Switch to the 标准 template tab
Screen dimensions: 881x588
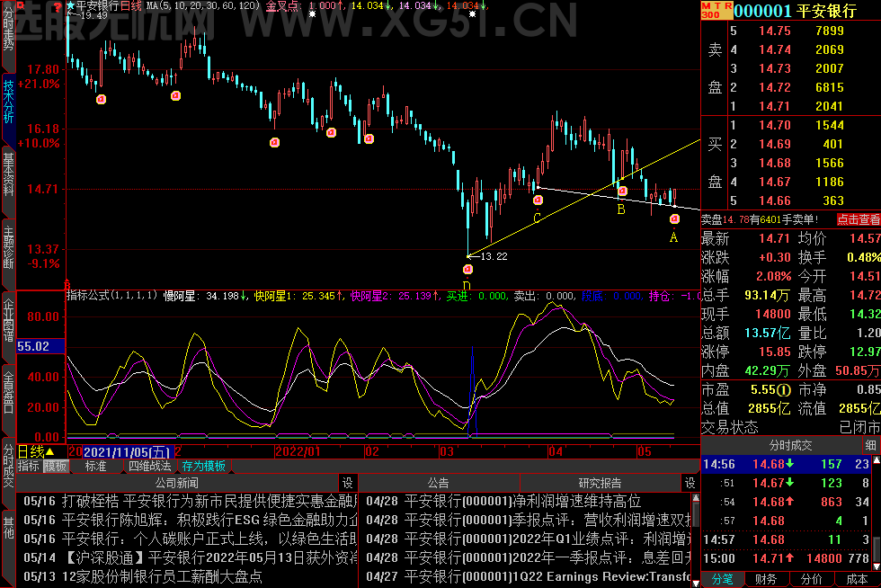click(x=95, y=466)
